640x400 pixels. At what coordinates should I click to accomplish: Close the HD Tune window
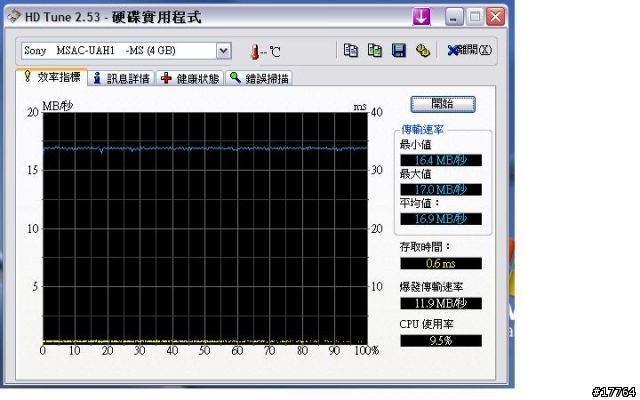tap(496, 17)
